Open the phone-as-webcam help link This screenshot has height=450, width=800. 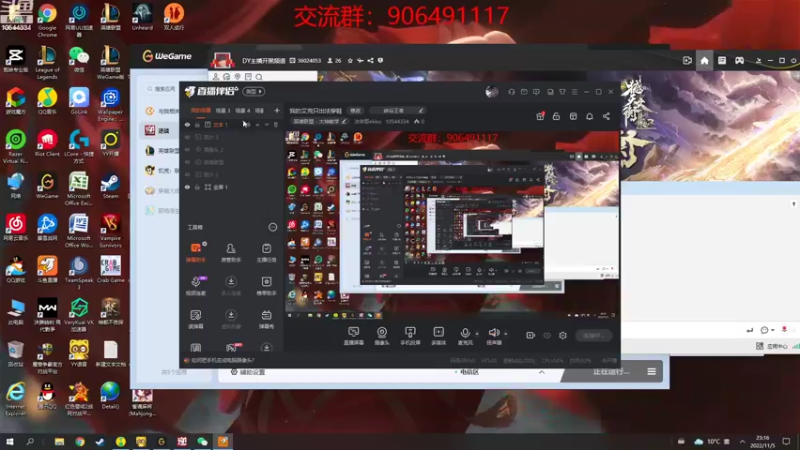(221, 360)
